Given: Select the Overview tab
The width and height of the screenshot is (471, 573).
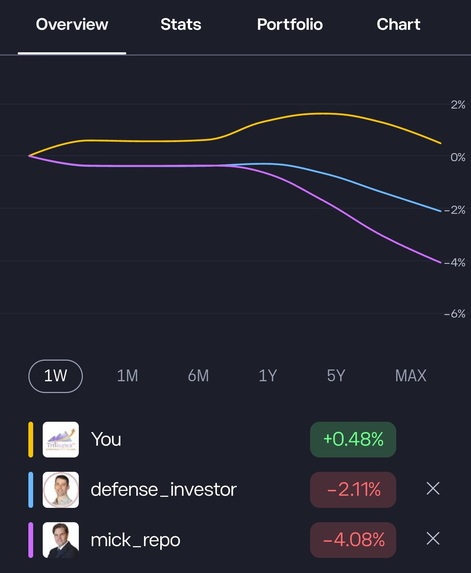Looking at the screenshot, I should [72, 25].
